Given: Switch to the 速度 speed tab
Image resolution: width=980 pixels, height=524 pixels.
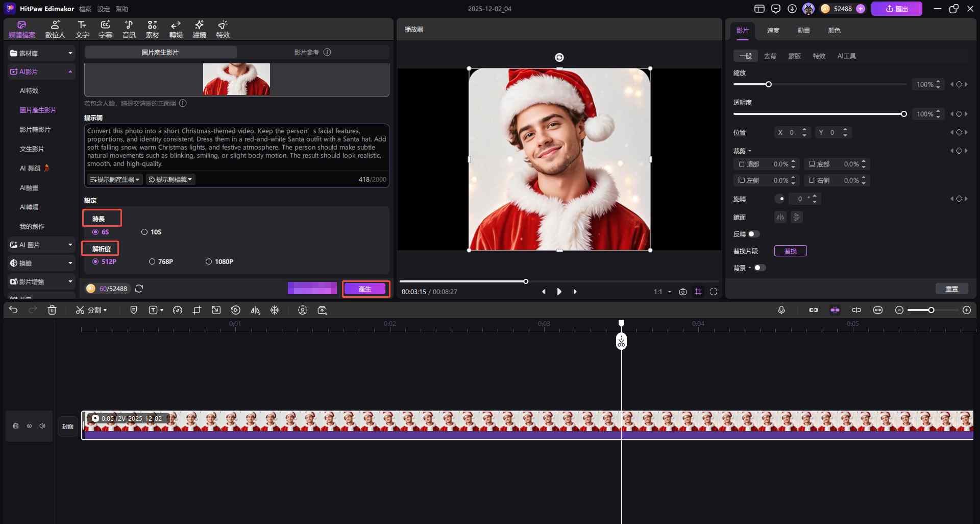Looking at the screenshot, I should 773,31.
